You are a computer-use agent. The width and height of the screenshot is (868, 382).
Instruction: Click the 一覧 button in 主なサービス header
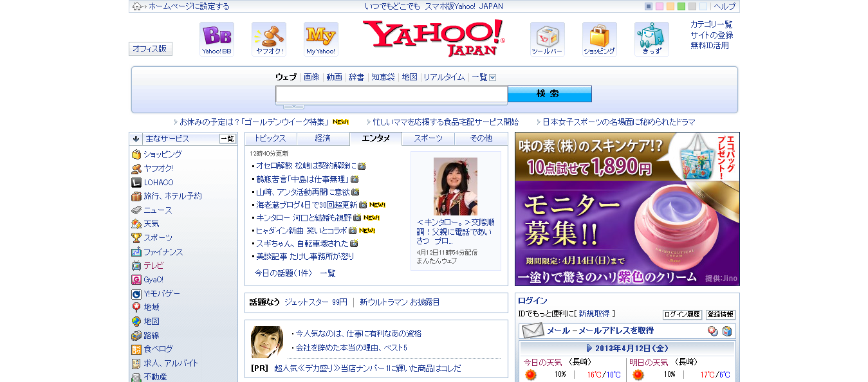(x=228, y=138)
